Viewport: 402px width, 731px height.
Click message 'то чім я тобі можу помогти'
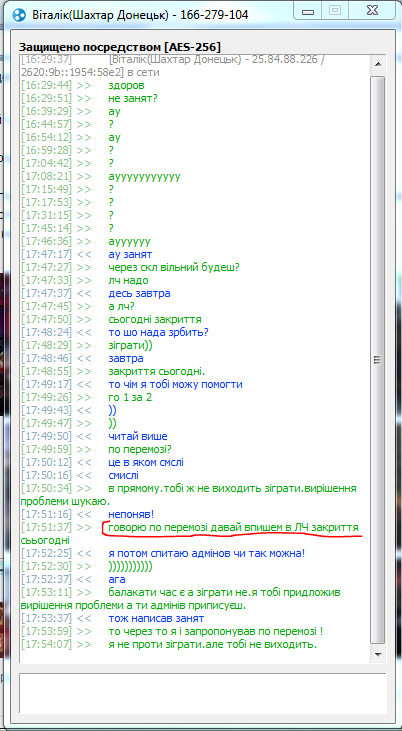(175, 385)
